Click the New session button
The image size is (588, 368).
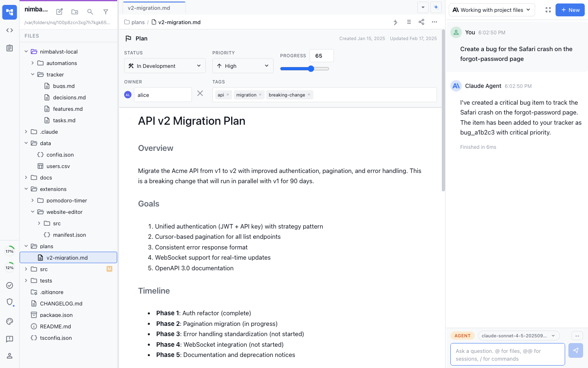570,10
